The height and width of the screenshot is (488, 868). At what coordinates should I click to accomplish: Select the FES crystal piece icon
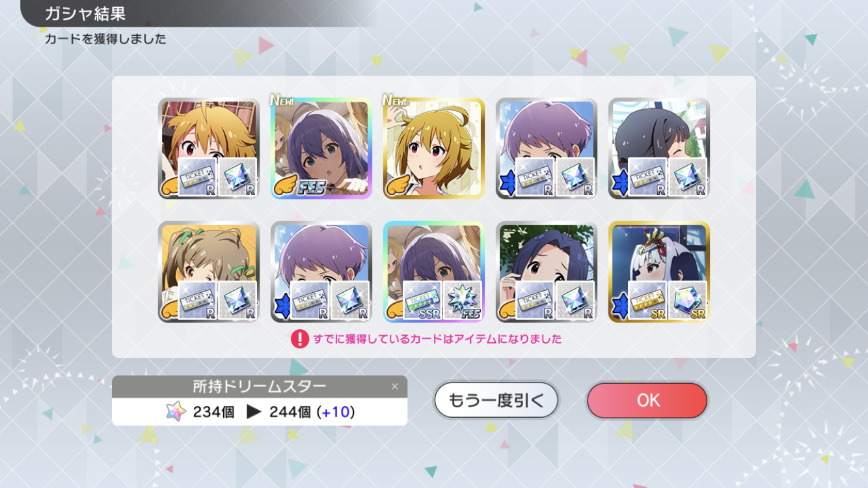pyautogui.click(x=462, y=301)
